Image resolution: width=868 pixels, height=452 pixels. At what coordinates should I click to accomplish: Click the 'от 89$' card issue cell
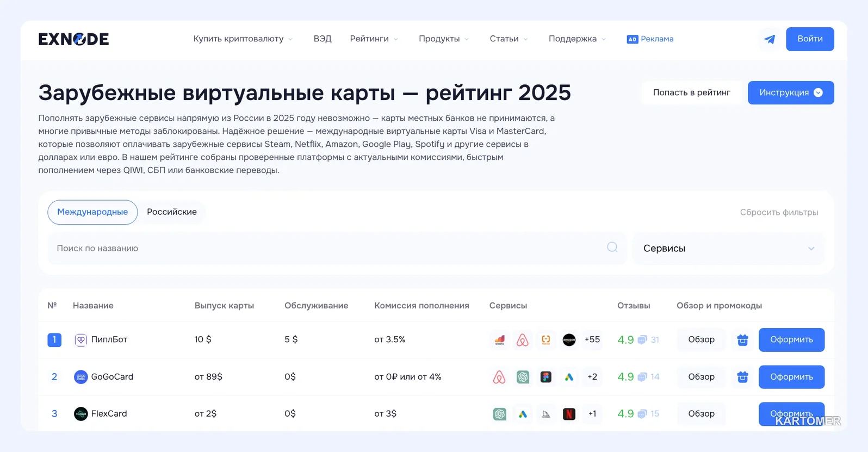pyautogui.click(x=208, y=377)
